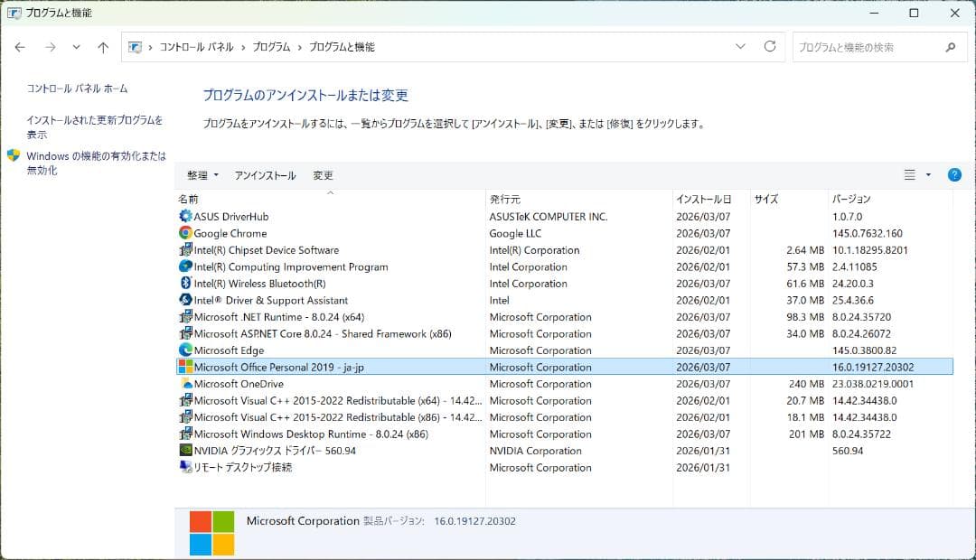Select NVIDIA グラフィックス ドライバー 560.94 entry
976x560 pixels.
275,451
